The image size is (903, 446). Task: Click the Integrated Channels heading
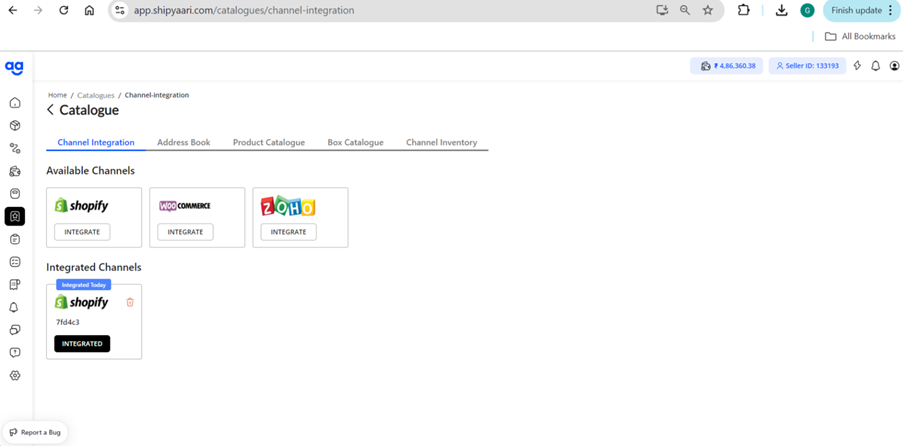pos(94,267)
